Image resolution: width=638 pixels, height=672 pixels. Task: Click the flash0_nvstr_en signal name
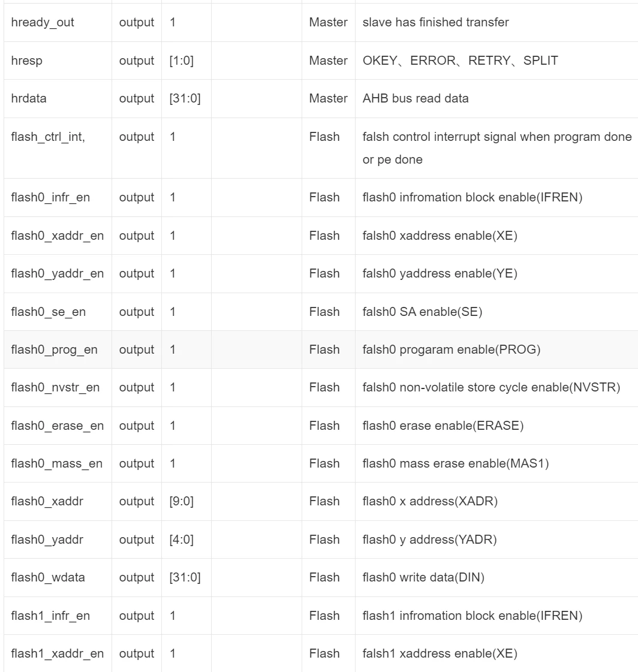pos(55,387)
